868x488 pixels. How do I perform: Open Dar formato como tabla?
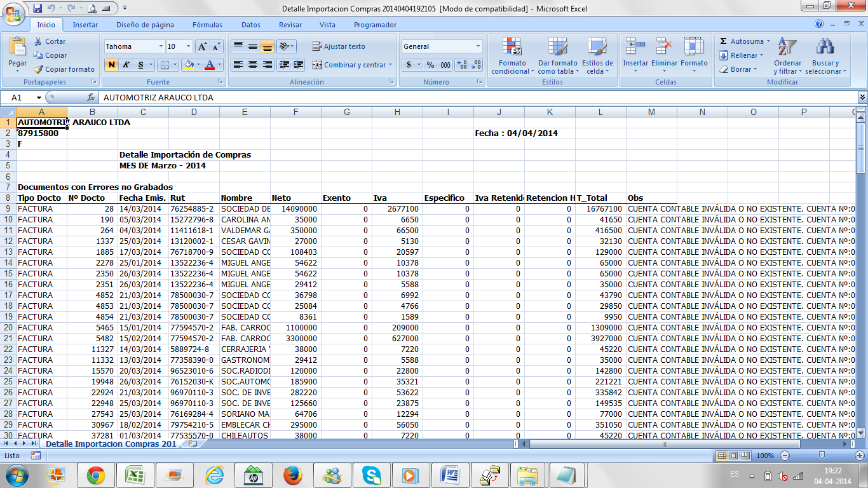click(x=557, y=56)
